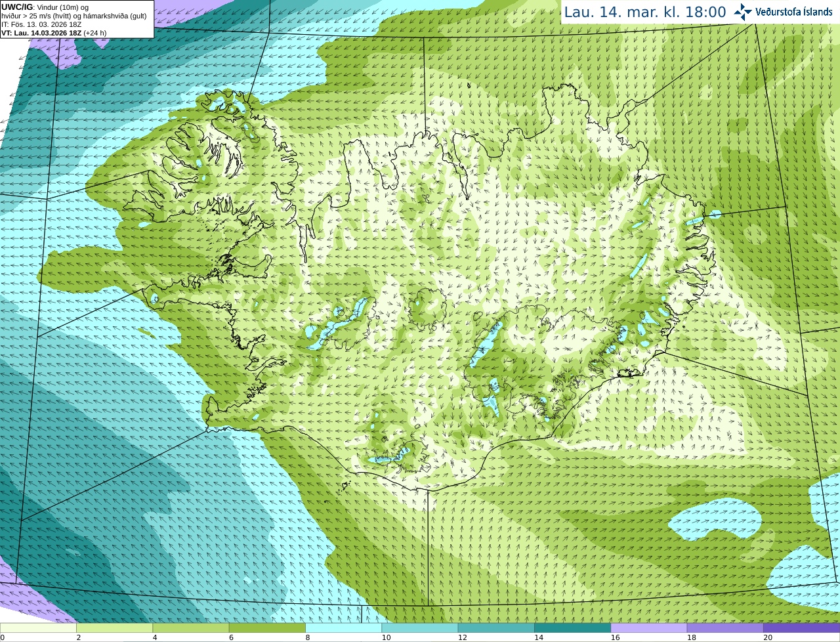Click the legend scale label 16

click(615, 637)
